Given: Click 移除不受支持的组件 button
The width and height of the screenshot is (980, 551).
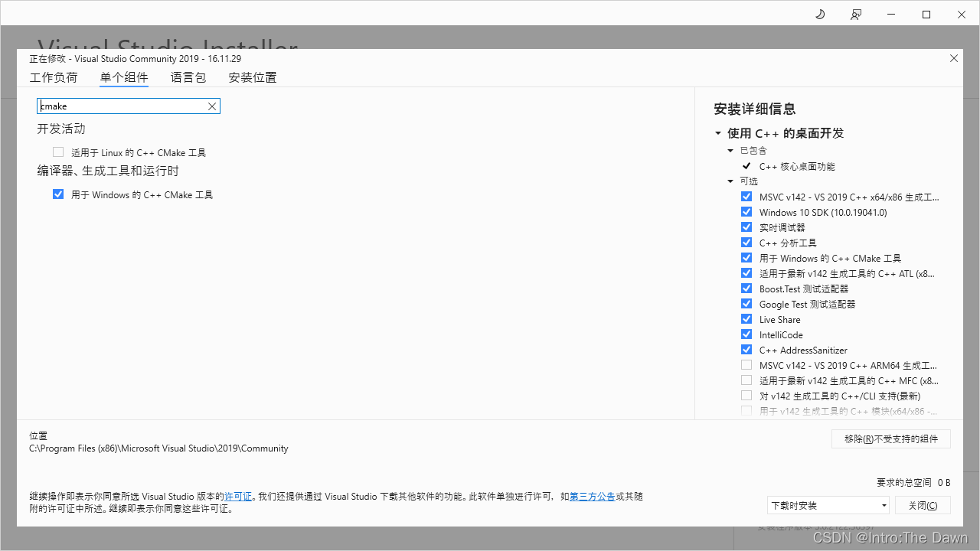Looking at the screenshot, I should (x=891, y=439).
